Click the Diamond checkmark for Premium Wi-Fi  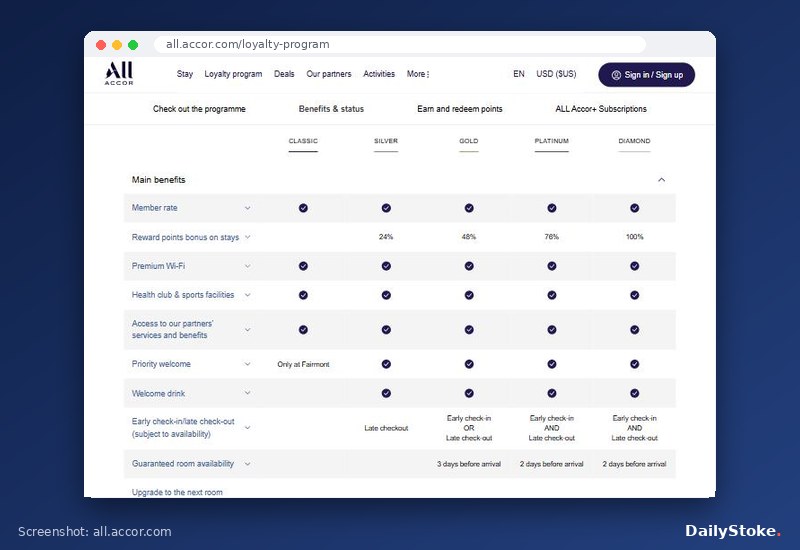click(634, 266)
